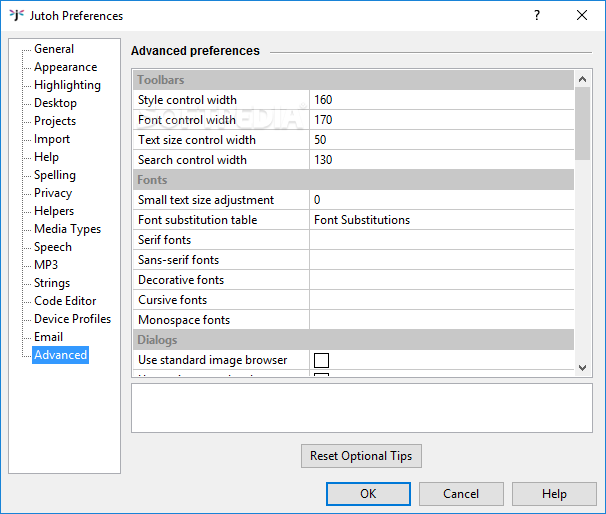
Task: Tick the Use standard image browser checkbox
Action: [321, 360]
